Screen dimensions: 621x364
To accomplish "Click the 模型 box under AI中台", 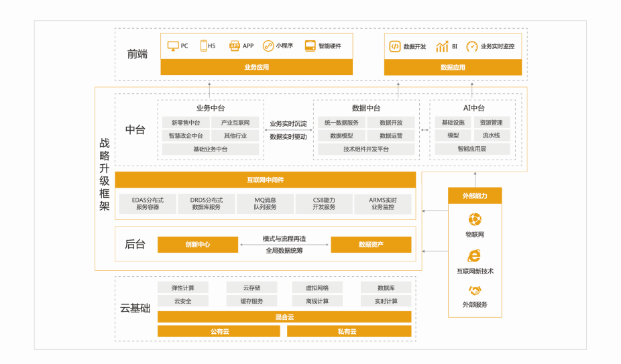I will 453,135.
